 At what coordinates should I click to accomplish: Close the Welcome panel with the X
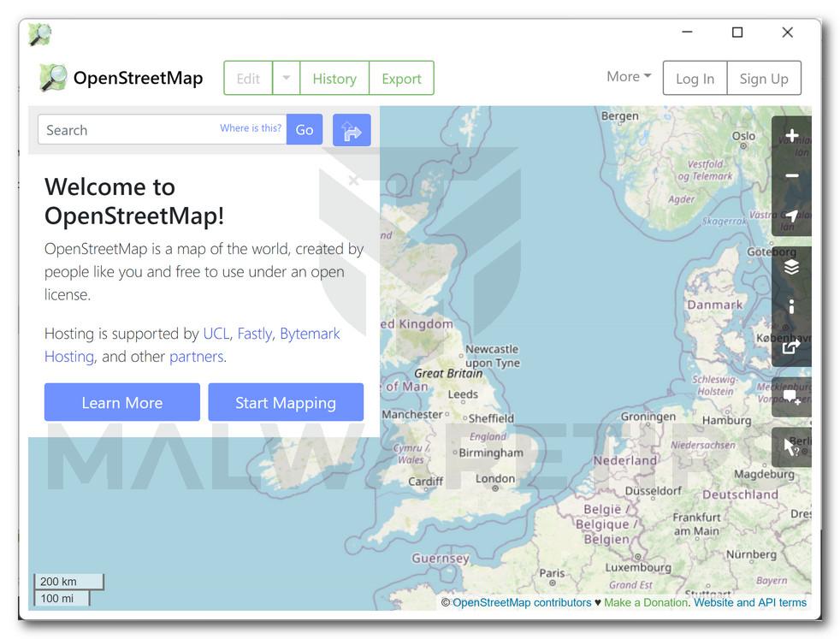click(353, 180)
